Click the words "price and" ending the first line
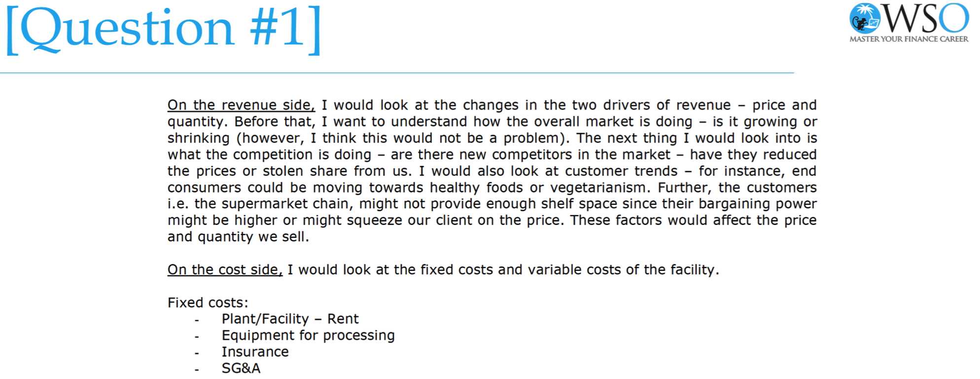The image size is (980, 379). pos(784,105)
